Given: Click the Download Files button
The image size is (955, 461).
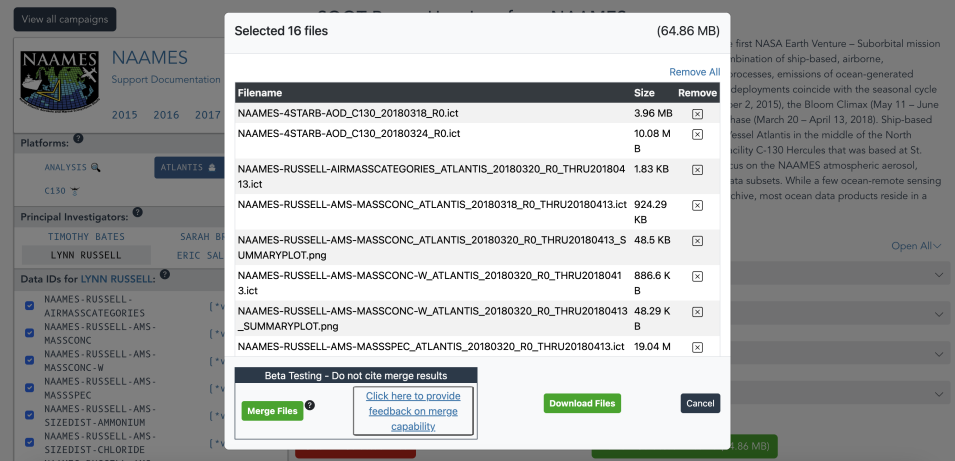Looking at the screenshot, I should tap(582, 403).
